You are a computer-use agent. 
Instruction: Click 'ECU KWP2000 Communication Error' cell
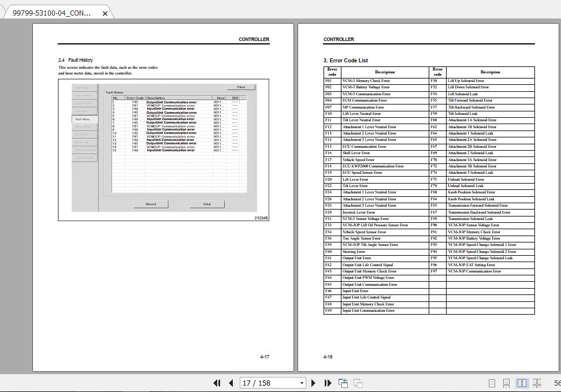tap(385, 166)
